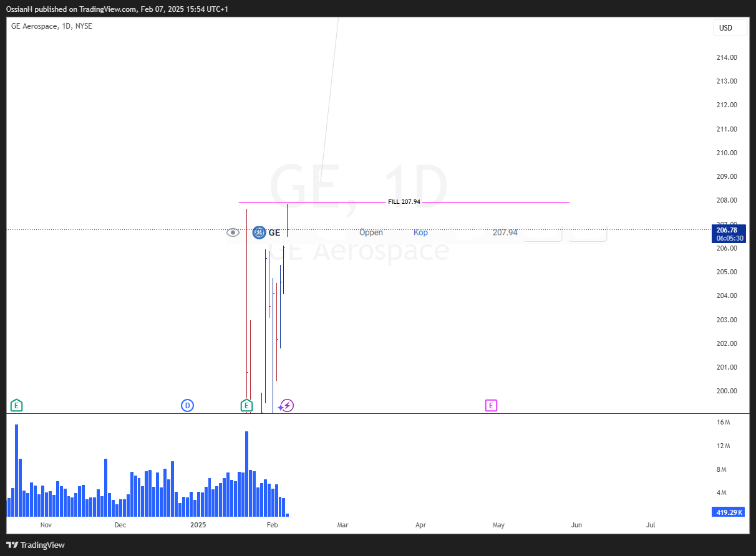Click the purple lightning news marker

[x=286, y=406]
